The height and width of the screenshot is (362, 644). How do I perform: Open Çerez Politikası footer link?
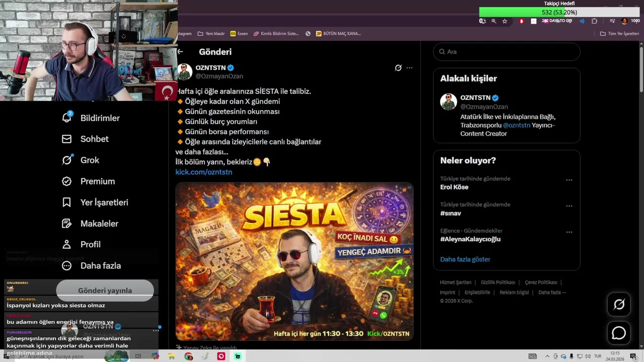point(541,283)
